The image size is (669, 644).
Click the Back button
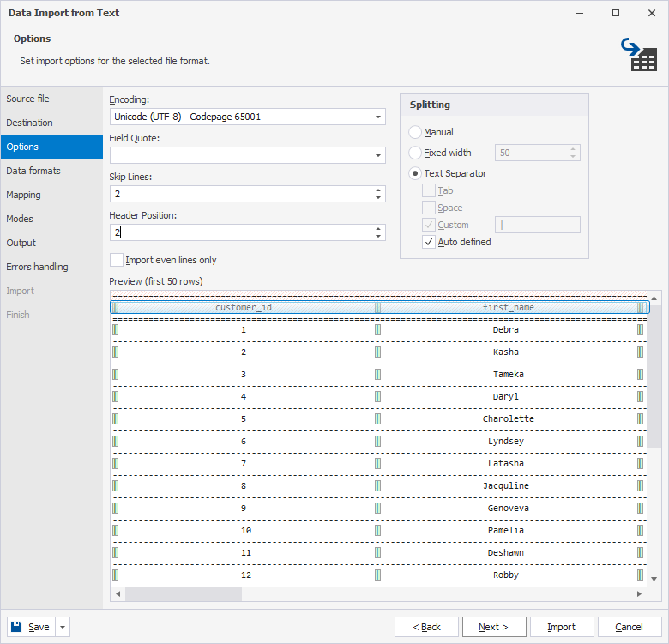426,627
